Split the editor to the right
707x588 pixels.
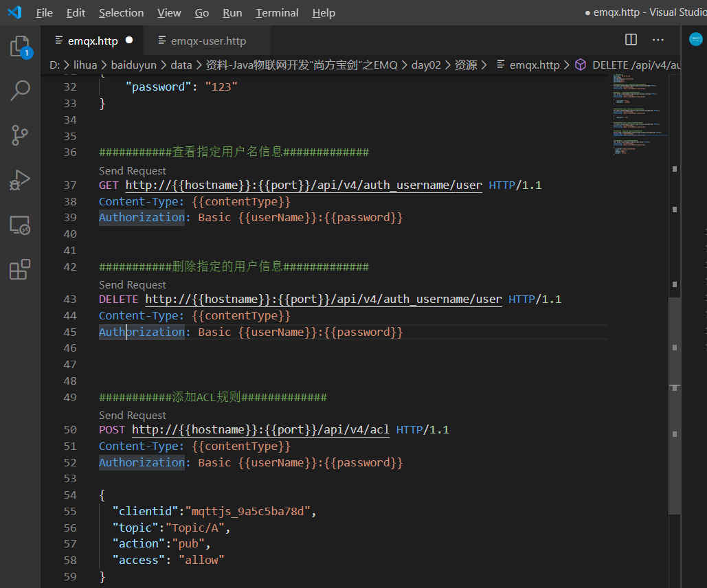click(631, 40)
